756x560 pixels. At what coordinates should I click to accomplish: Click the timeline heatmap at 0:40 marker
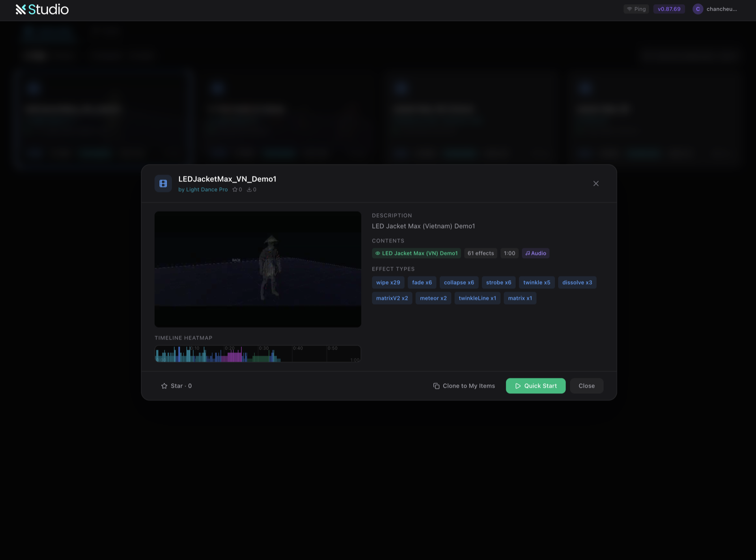coord(298,348)
